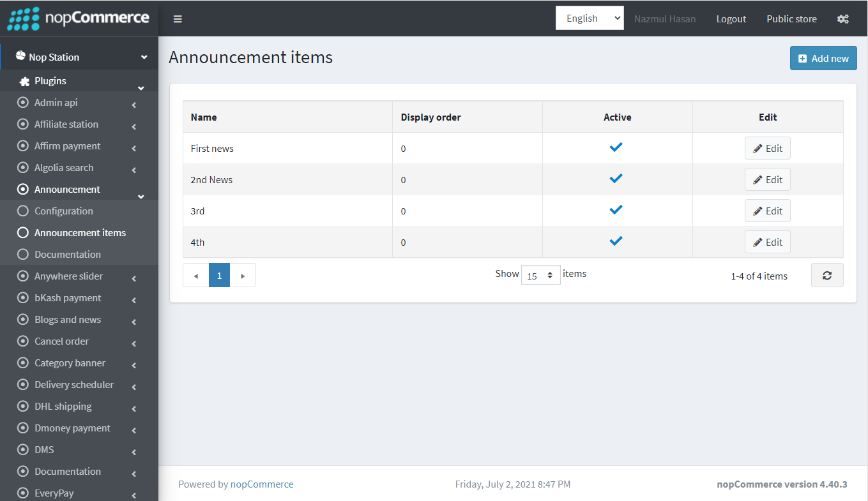The image size is (868, 501).
Task: Expand the Delivery scheduler arrow
Action: click(x=134, y=387)
